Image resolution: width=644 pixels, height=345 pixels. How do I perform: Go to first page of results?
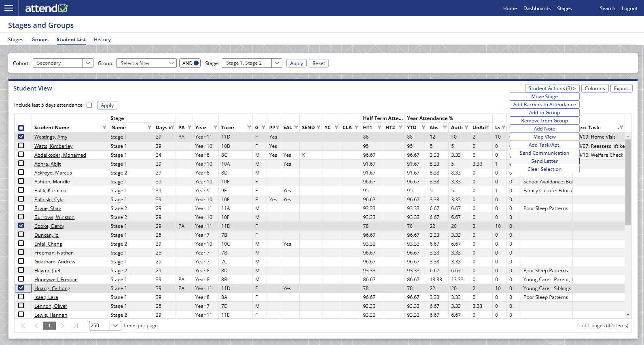(23, 326)
